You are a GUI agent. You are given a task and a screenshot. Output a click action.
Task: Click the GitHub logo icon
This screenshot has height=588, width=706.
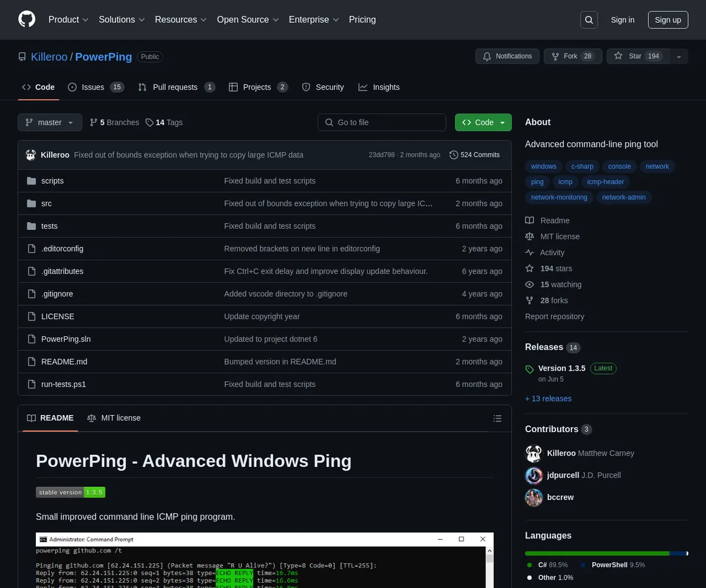(27, 19)
